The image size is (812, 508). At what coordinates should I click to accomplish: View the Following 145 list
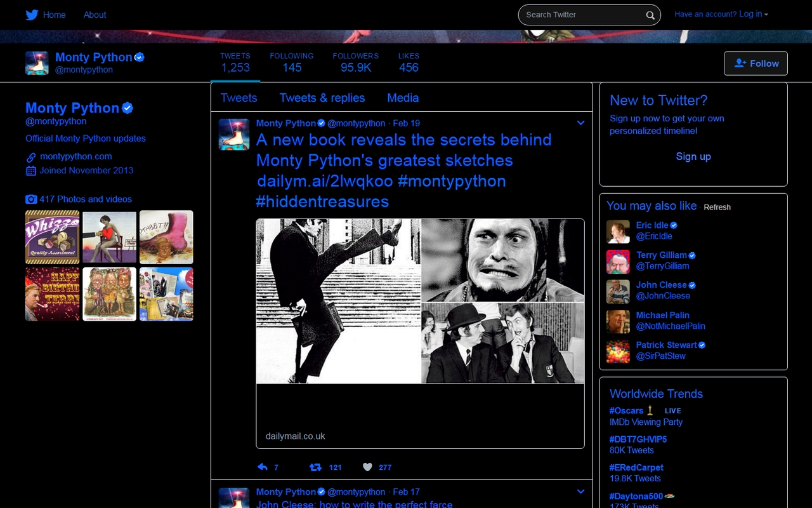tap(292, 63)
